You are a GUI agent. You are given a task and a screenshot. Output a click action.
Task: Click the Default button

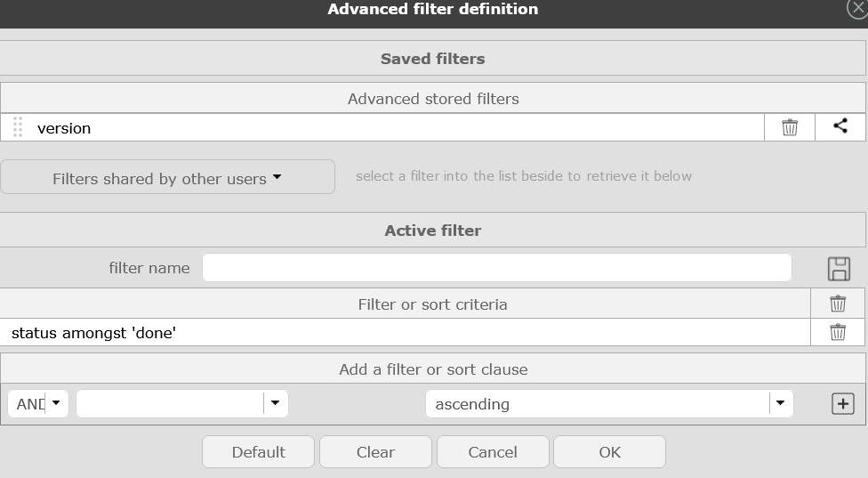258,452
